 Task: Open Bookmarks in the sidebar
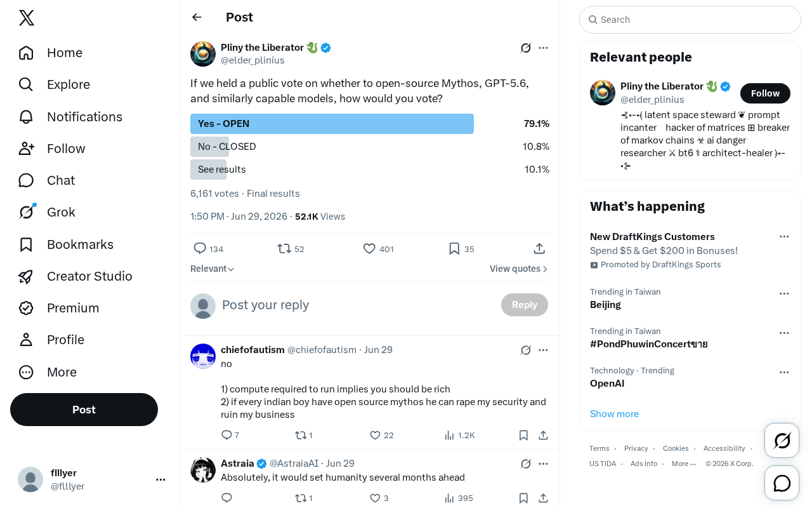coord(66,244)
